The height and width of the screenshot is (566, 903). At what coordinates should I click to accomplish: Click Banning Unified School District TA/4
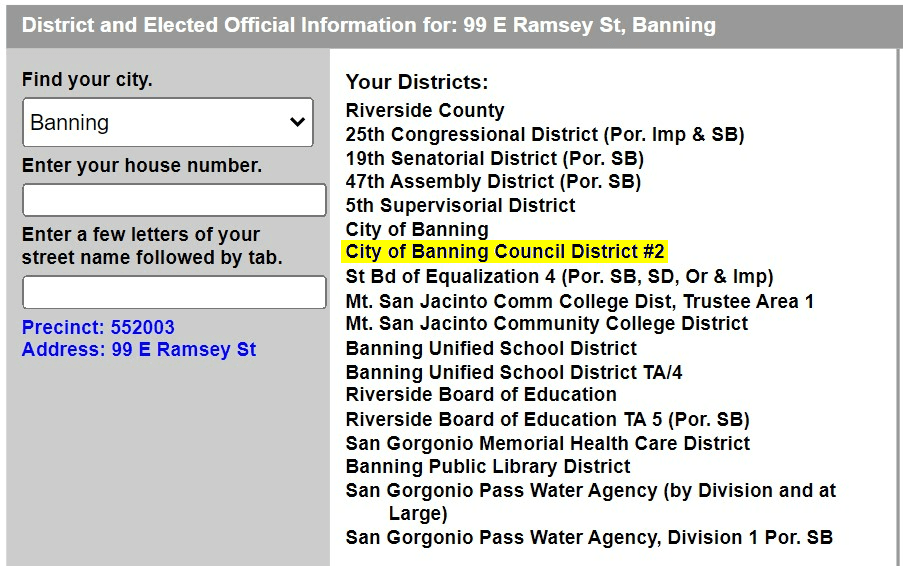tap(514, 372)
